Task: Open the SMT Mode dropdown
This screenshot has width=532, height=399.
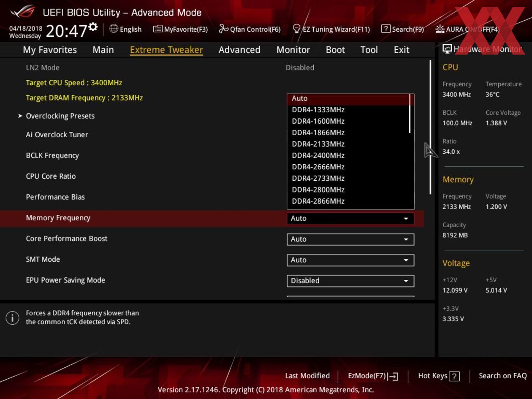Action: click(x=350, y=260)
